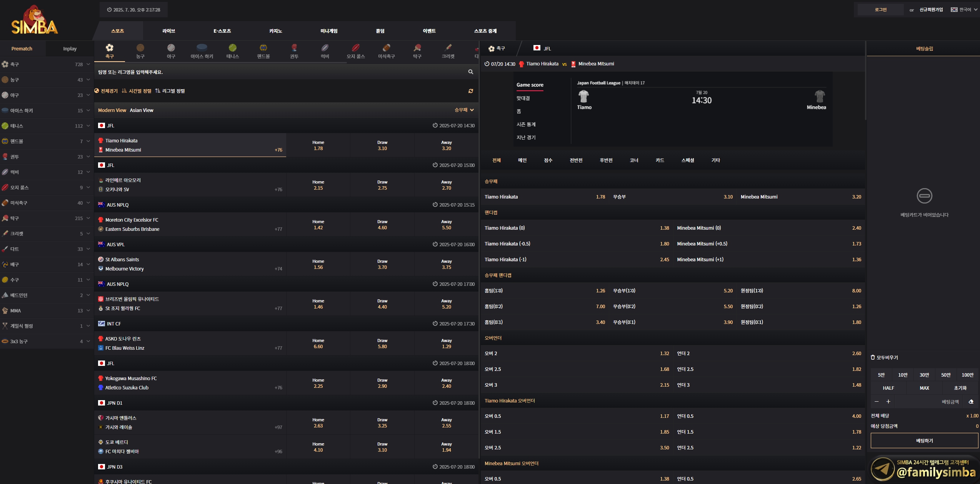980x484 pixels.
Task: Expand the 야구 23 sidebar category
Action: 46,95
